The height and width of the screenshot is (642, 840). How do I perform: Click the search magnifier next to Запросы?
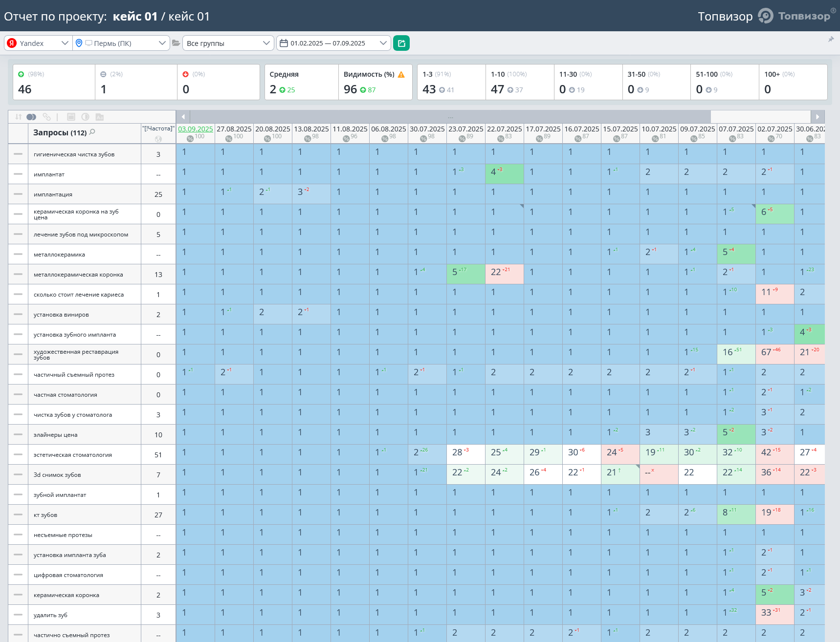92,132
